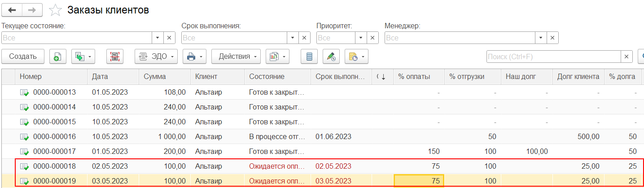Image resolution: width=644 pixels, height=188 pixels.
Task: Click the Создать button
Action: [x=23, y=57]
